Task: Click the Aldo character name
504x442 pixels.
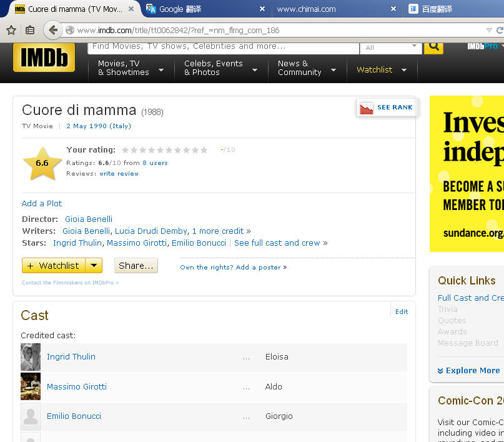Action: point(274,386)
